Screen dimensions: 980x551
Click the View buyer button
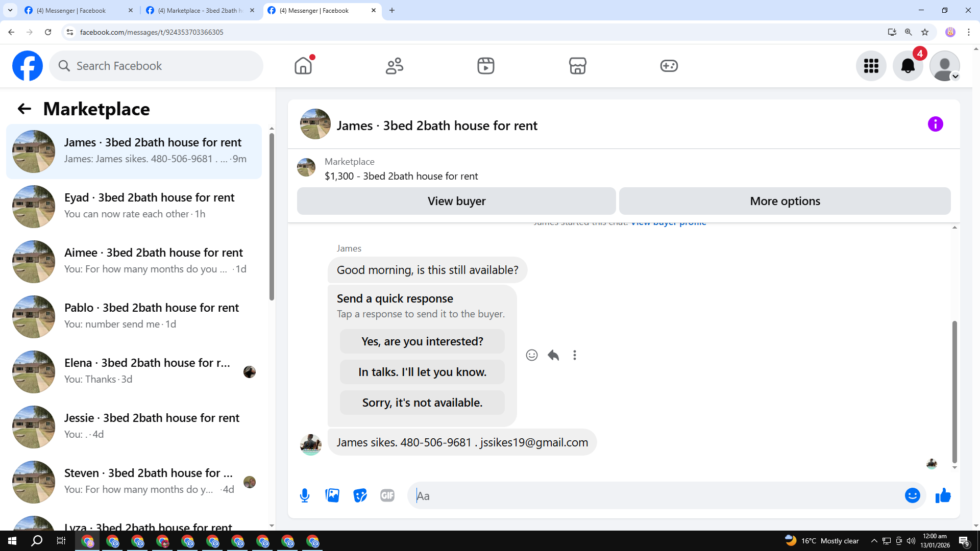[x=456, y=201]
